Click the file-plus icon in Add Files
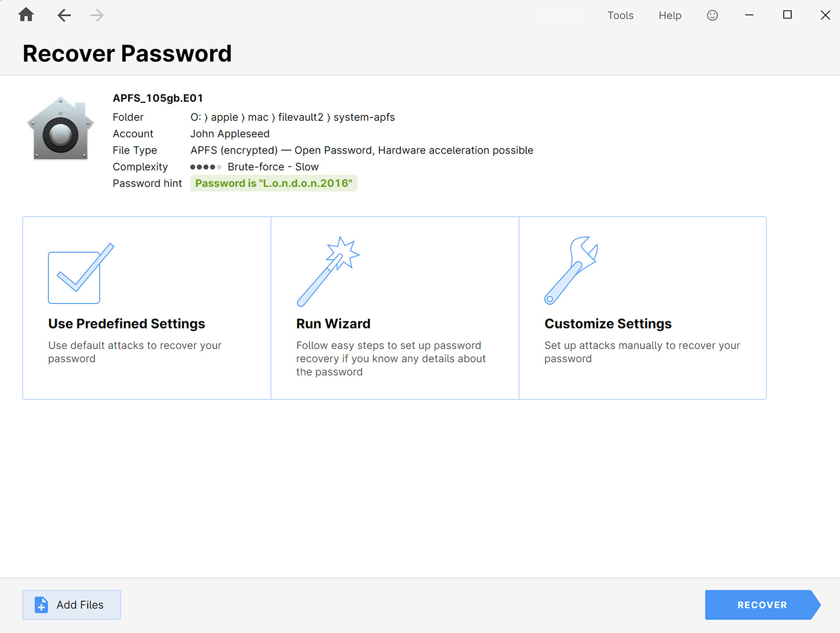 pos(41,605)
